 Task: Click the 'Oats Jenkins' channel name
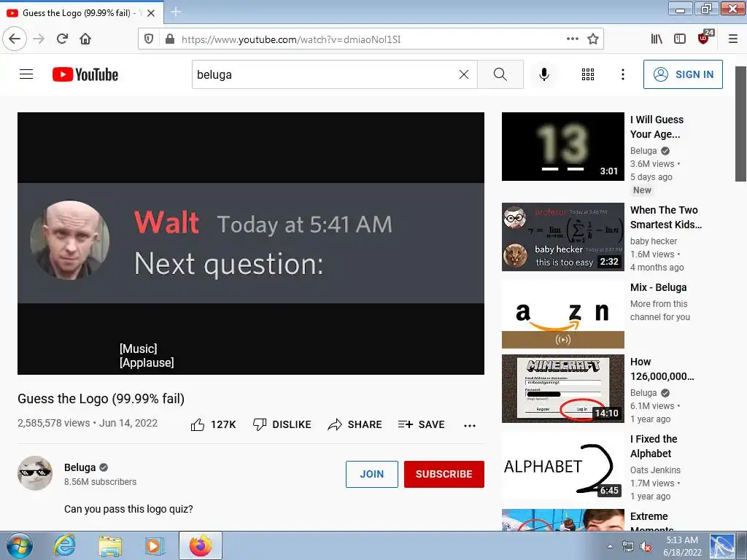pyautogui.click(x=655, y=470)
